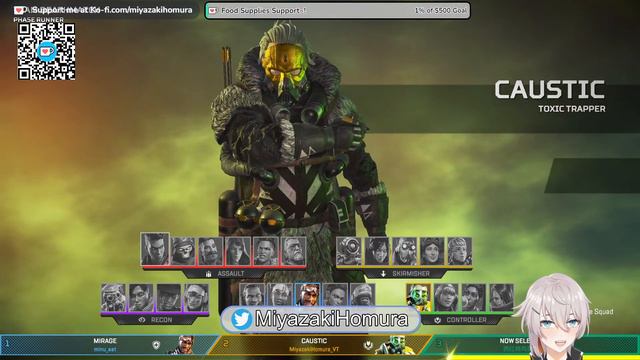The width and height of the screenshot is (640, 360).
Task: Click the RECON class label
Action: [x=162, y=320]
